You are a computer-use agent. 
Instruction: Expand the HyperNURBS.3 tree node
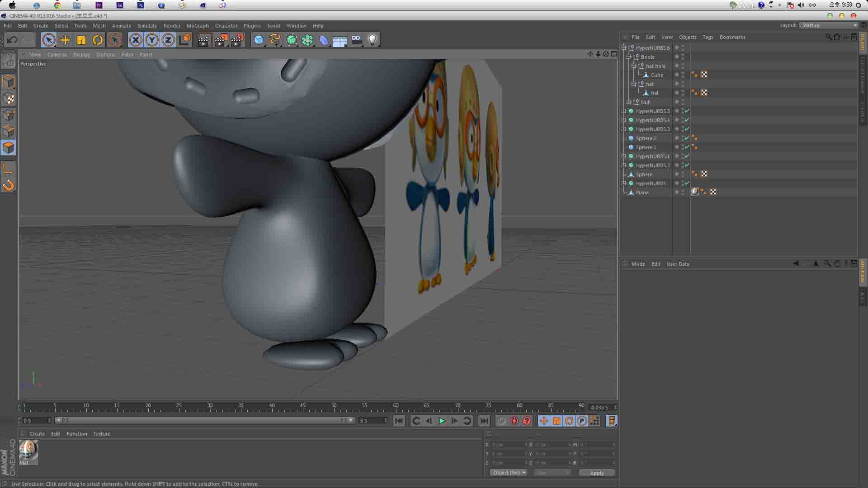[624, 129]
